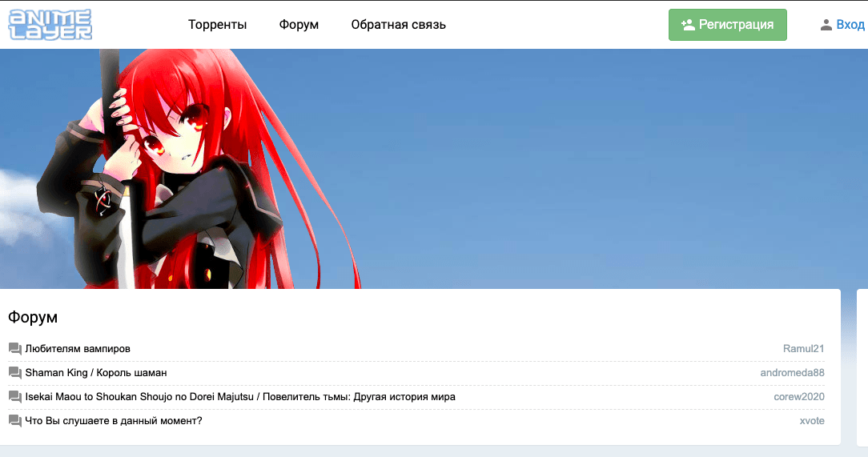
Task: Click the green Регистрация button
Action: click(727, 25)
